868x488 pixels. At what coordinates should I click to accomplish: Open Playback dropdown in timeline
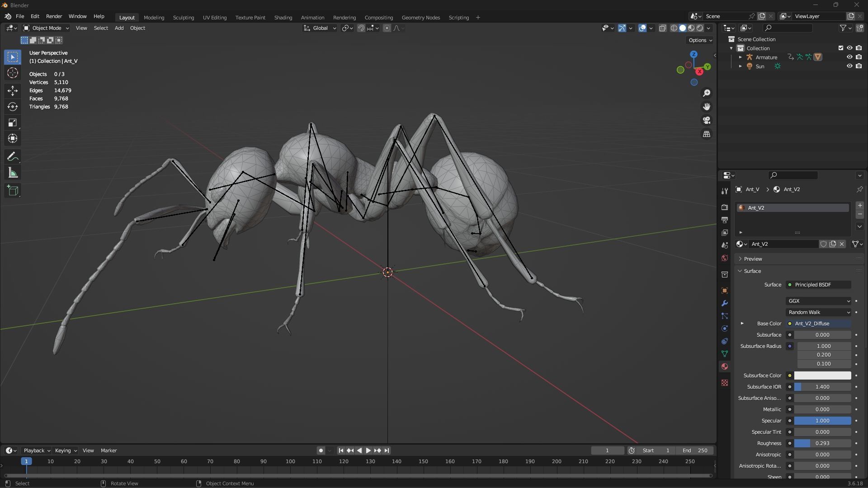(x=37, y=450)
